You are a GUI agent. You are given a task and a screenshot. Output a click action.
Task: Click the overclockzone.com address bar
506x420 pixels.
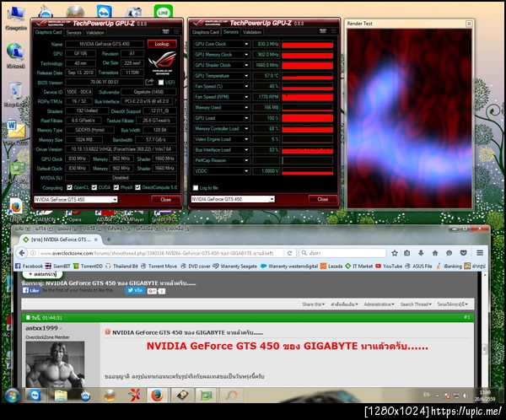coord(157,253)
